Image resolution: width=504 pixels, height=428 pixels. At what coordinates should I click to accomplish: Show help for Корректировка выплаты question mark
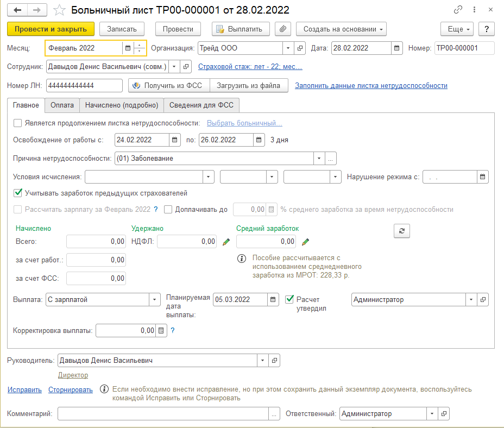pos(173,331)
